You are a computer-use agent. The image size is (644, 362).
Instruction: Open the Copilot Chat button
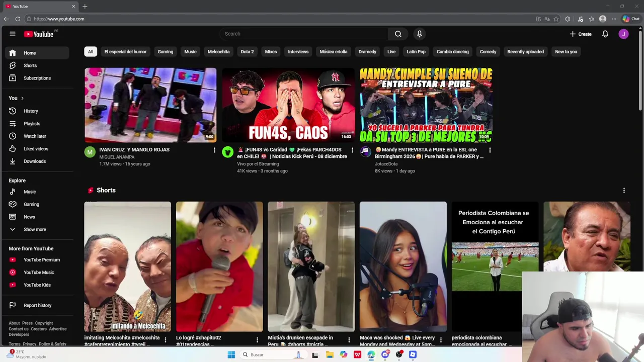click(x=631, y=19)
